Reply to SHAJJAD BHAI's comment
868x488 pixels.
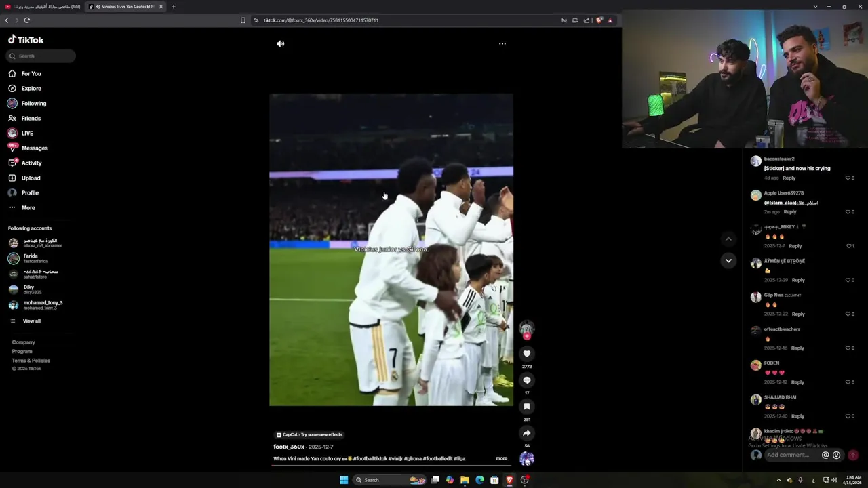tap(797, 416)
